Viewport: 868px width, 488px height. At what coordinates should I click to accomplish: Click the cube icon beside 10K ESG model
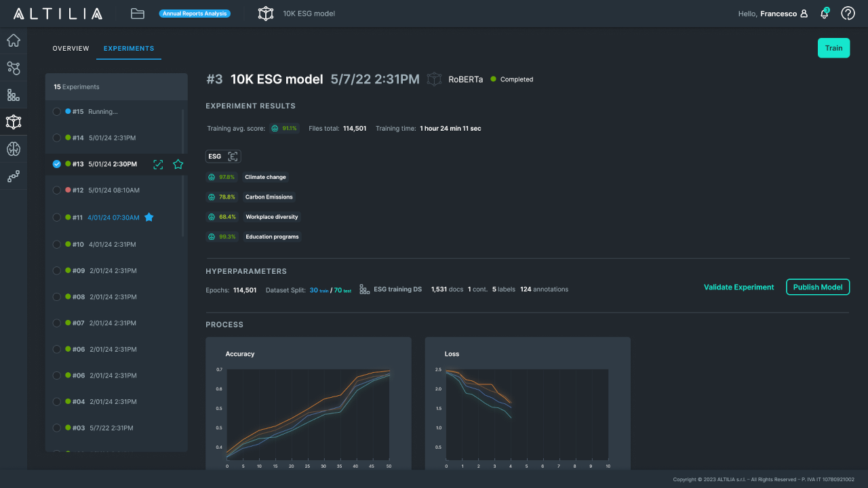click(266, 14)
